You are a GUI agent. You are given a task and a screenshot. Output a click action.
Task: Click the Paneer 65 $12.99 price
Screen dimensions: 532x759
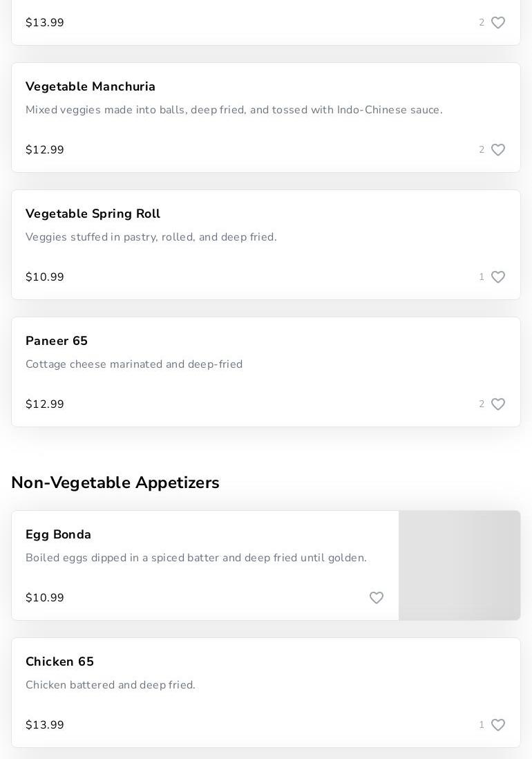45,404
